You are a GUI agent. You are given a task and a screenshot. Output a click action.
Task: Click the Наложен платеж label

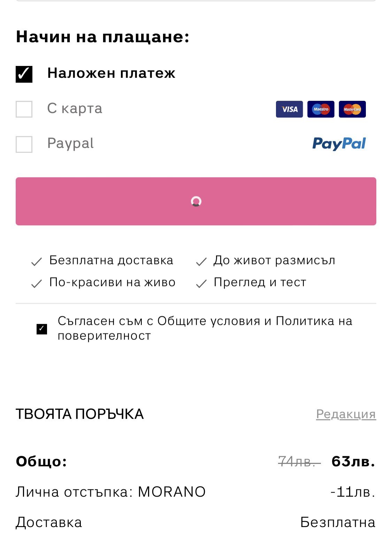111,73
